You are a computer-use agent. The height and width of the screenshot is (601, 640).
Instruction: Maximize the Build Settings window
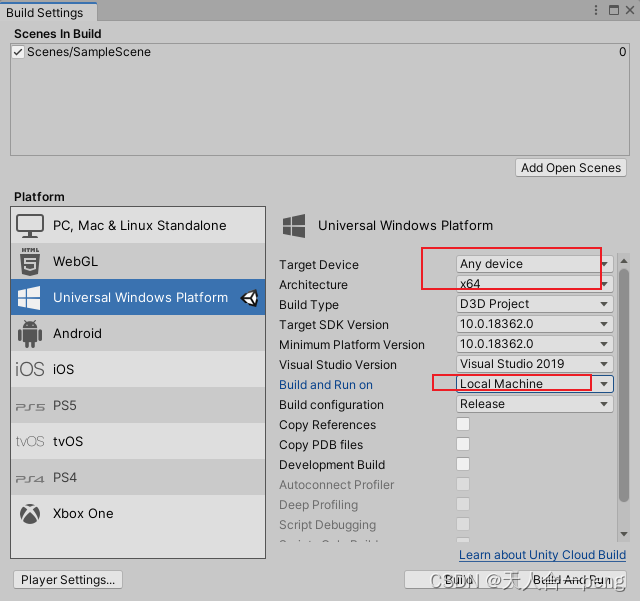point(613,10)
